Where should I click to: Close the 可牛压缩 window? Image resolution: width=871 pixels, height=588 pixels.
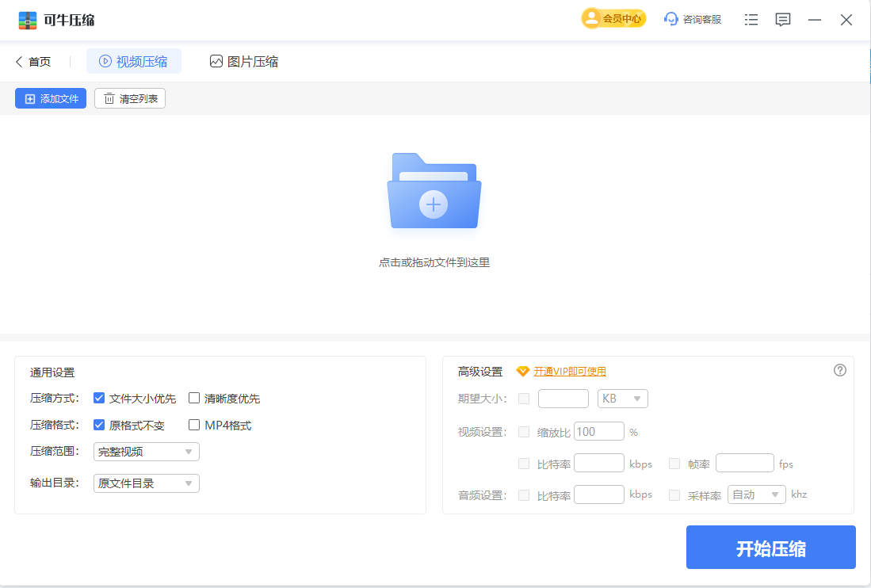846,20
